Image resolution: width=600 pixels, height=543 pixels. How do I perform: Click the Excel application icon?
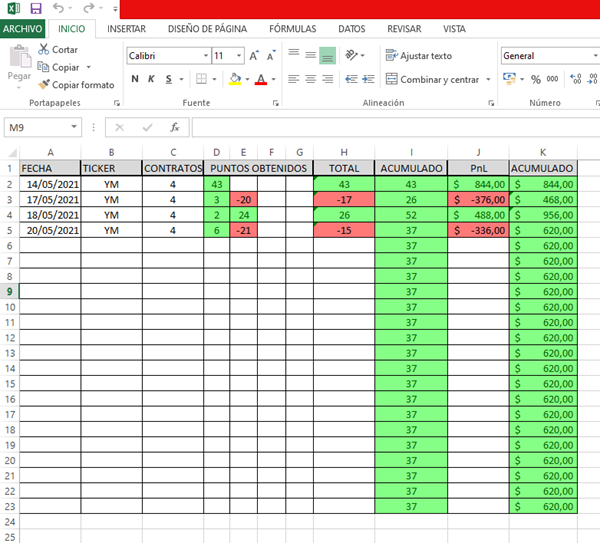coord(14,8)
